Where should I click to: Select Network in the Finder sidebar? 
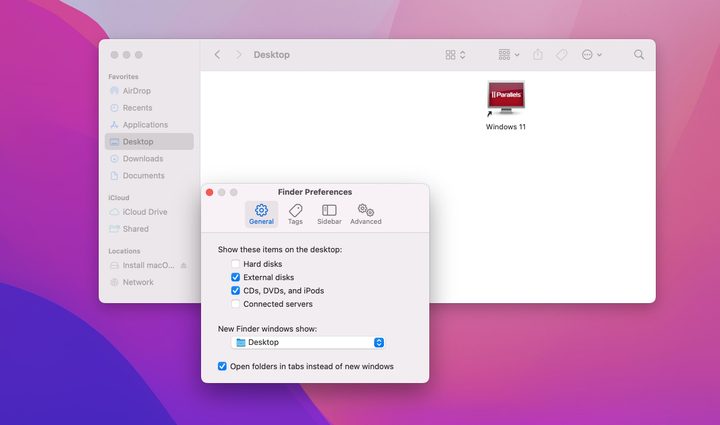(149, 282)
